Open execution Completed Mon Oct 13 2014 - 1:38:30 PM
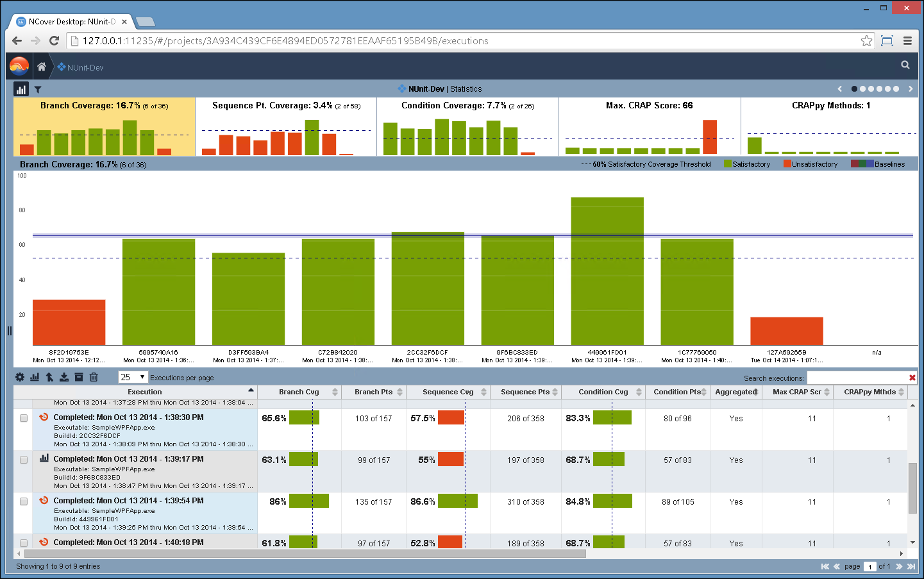Image resolution: width=924 pixels, height=579 pixels. click(x=129, y=417)
